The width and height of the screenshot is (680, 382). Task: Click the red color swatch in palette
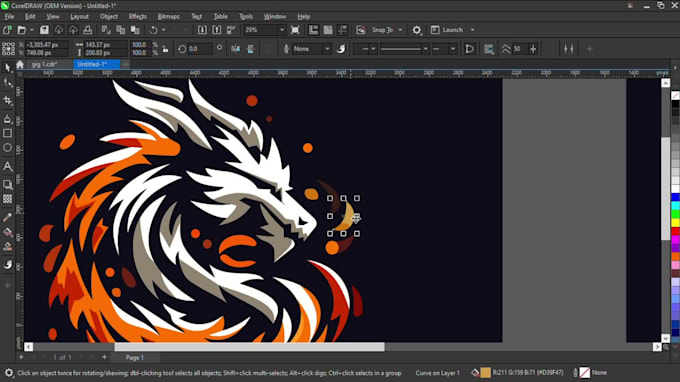[x=675, y=231]
